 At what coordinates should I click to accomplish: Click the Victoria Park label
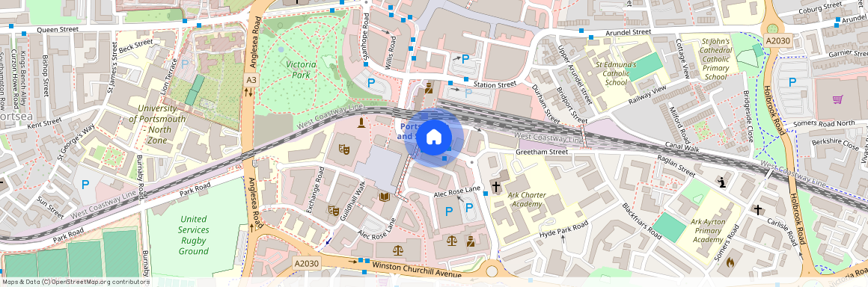pyautogui.click(x=301, y=69)
